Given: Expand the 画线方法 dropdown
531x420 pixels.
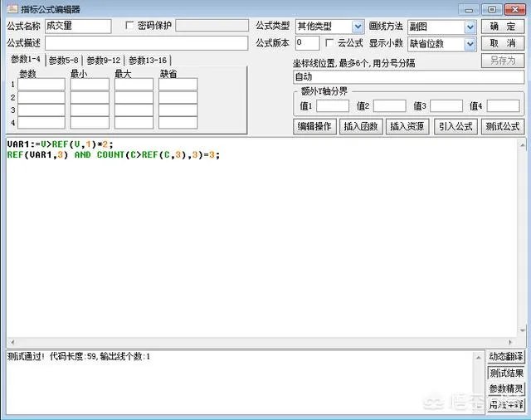Looking at the screenshot, I should (470, 27).
